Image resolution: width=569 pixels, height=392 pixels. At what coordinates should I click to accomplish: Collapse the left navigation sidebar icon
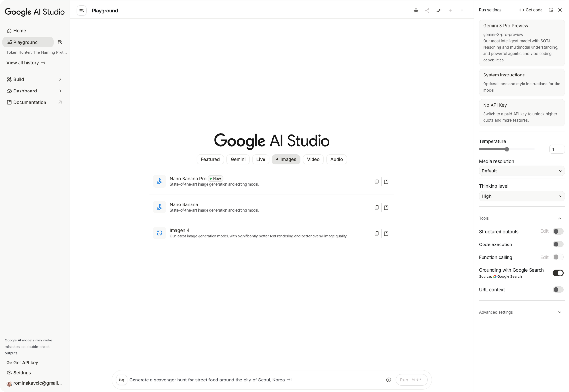[82, 11]
